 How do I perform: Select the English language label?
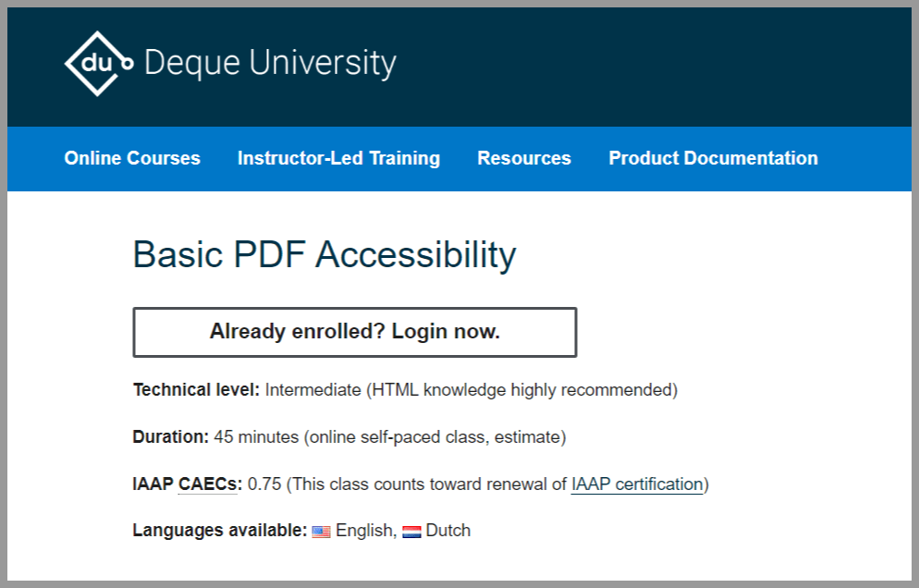pos(363,531)
